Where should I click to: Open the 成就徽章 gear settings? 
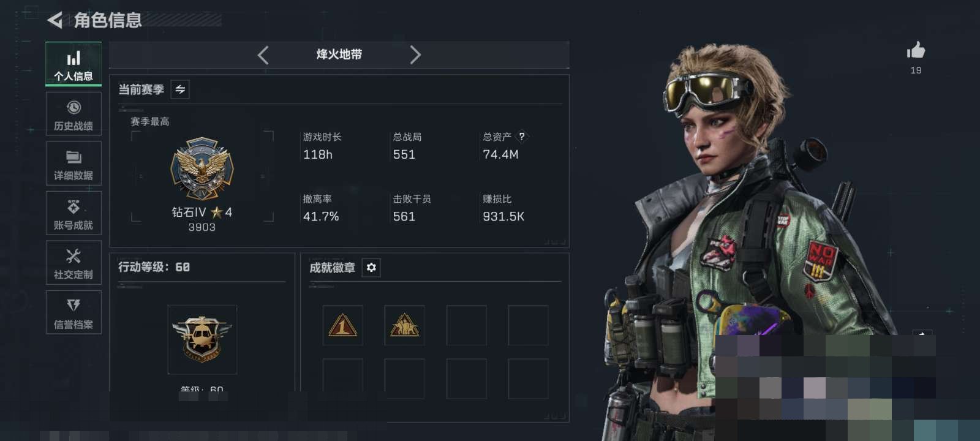[371, 268]
